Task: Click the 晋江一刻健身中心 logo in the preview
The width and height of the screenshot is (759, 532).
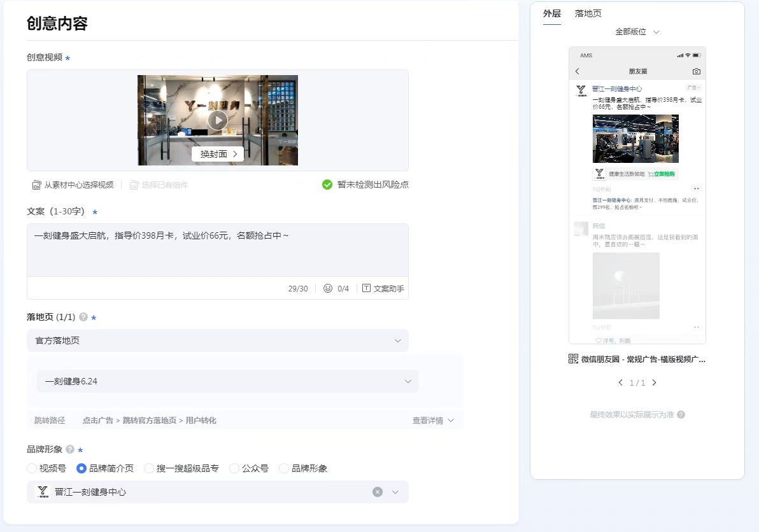Action: click(581, 90)
